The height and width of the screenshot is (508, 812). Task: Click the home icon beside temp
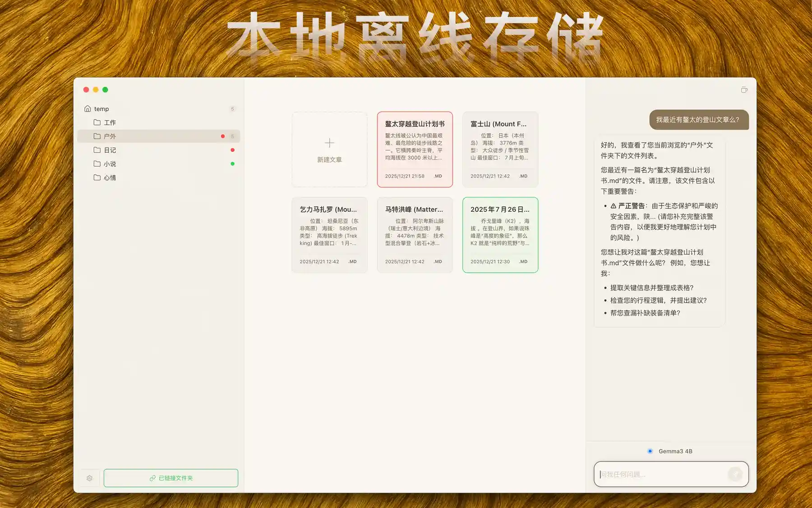click(x=87, y=108)
